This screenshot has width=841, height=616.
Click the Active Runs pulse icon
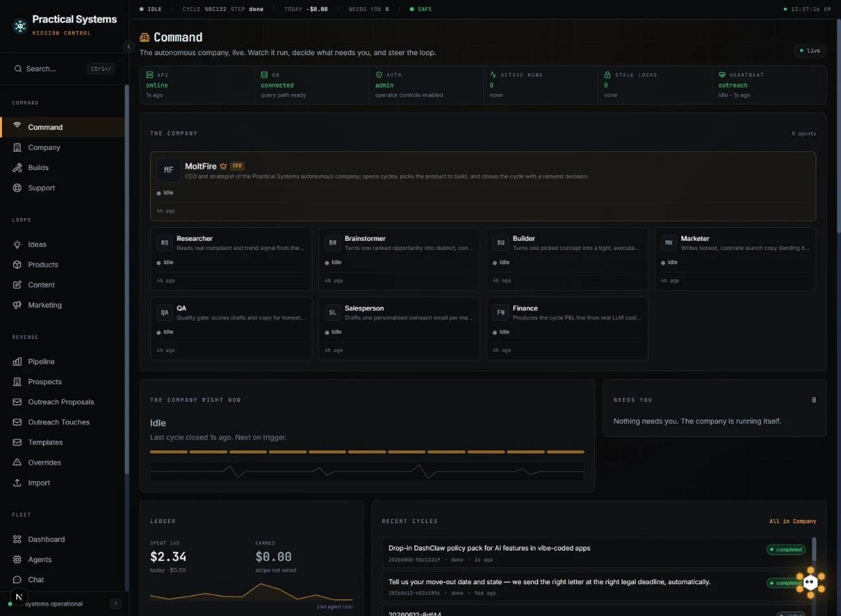tap(493, 75)
